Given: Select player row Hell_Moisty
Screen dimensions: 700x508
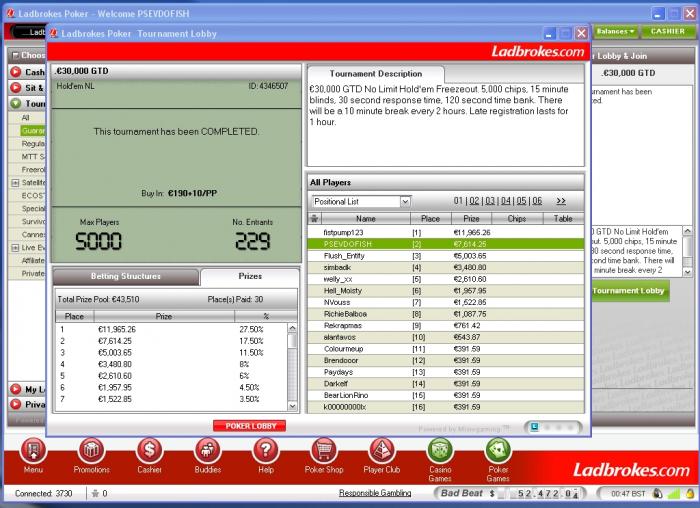Looking at the screenshot, I should [446, 291].
